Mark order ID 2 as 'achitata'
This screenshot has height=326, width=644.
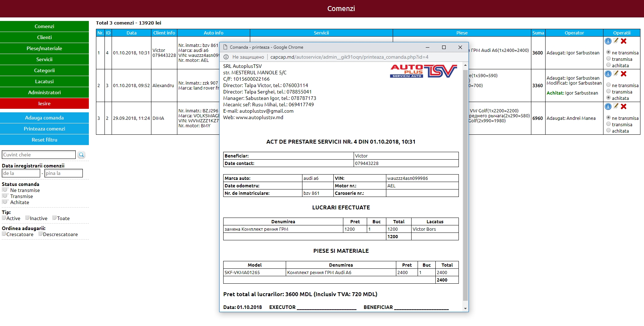point(608,130)
